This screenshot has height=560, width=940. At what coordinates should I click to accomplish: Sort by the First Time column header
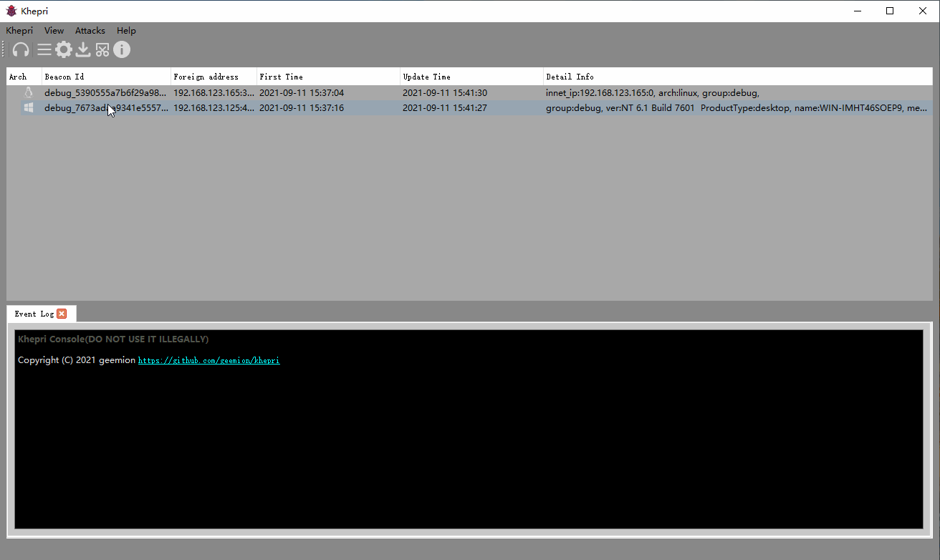(x=328, y=77)
